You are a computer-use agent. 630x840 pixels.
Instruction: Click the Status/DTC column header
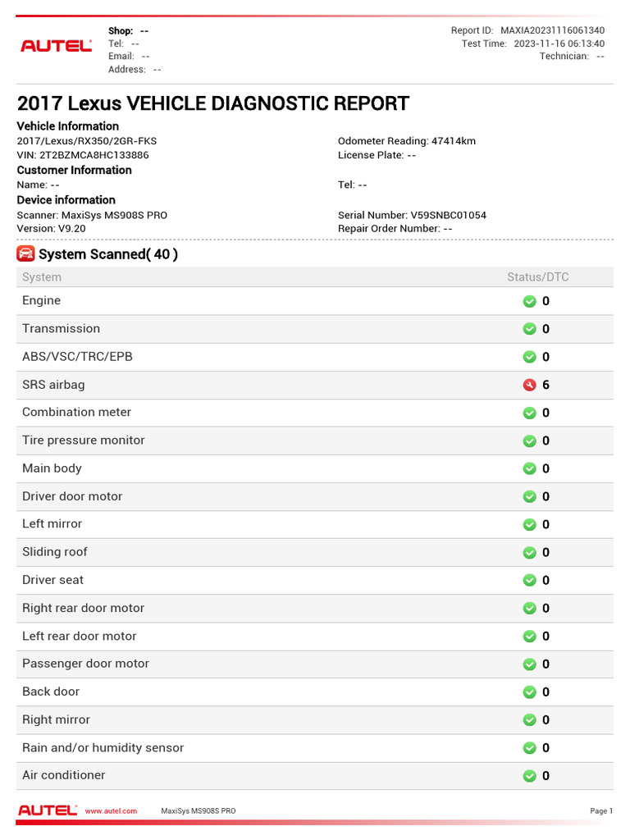click(x=538, y=277)
